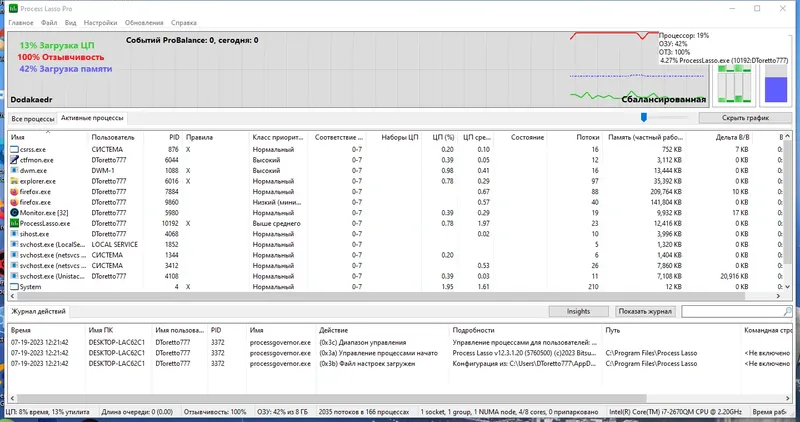Click log entry '(0x3b) Файл настроек загружен'
Screen dimensions: 800x422
pos(367,364)
